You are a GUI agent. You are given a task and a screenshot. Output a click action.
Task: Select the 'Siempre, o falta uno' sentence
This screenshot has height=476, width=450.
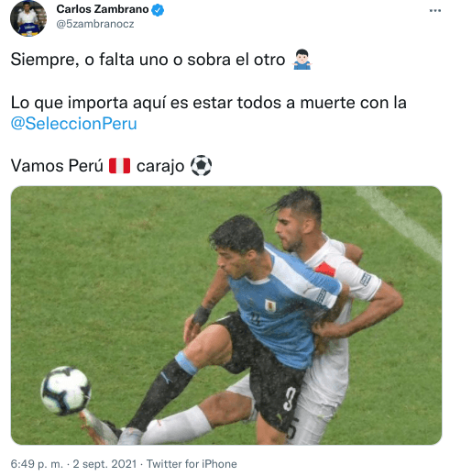148,60
